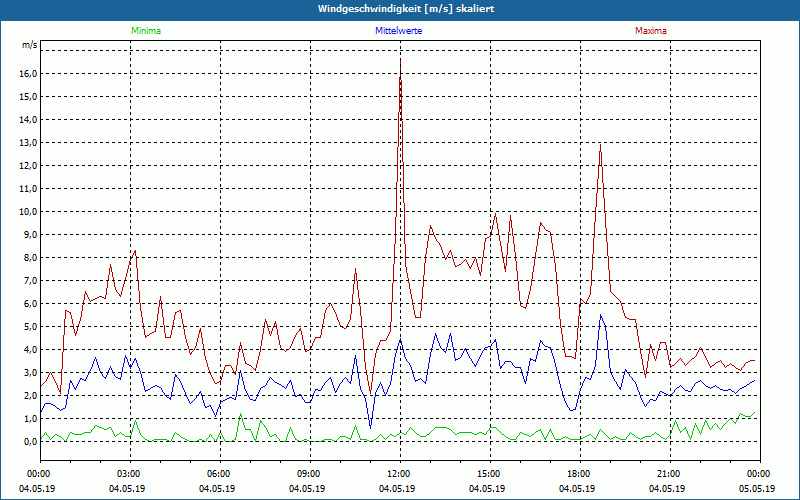Click the 3,0 y-axis label
Screen dimensions: 800x500
click(31, 372)
